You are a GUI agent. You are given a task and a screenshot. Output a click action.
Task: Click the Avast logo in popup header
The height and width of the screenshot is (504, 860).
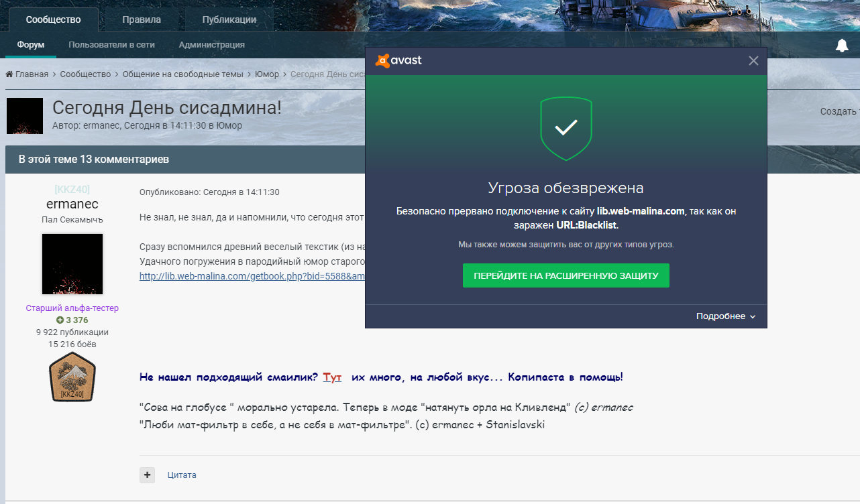point(399,60)
